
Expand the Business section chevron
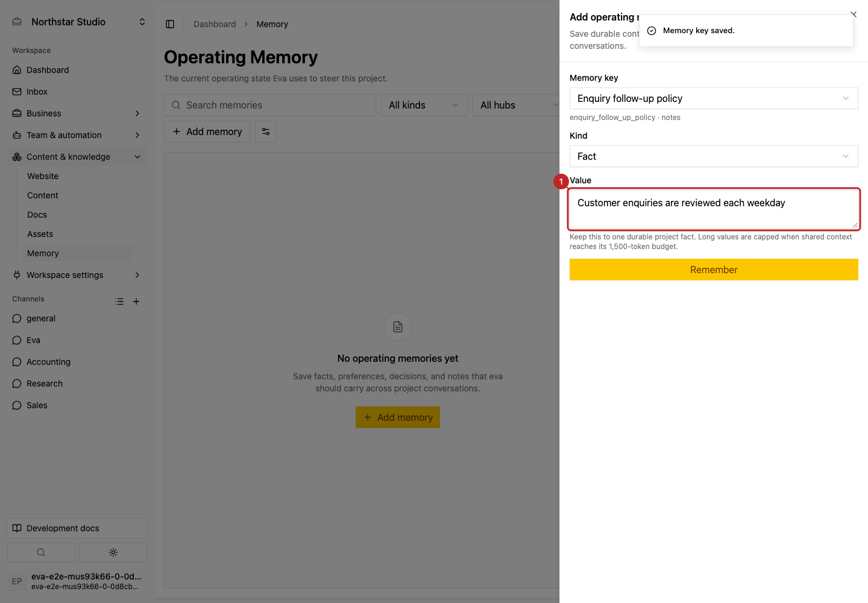pyautogui.click(x=137, y=113)
